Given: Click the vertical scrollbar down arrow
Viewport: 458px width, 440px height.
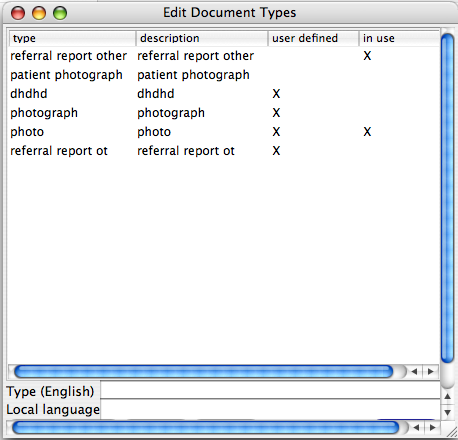Looking at the screenshot, I should tap(448, 412).
